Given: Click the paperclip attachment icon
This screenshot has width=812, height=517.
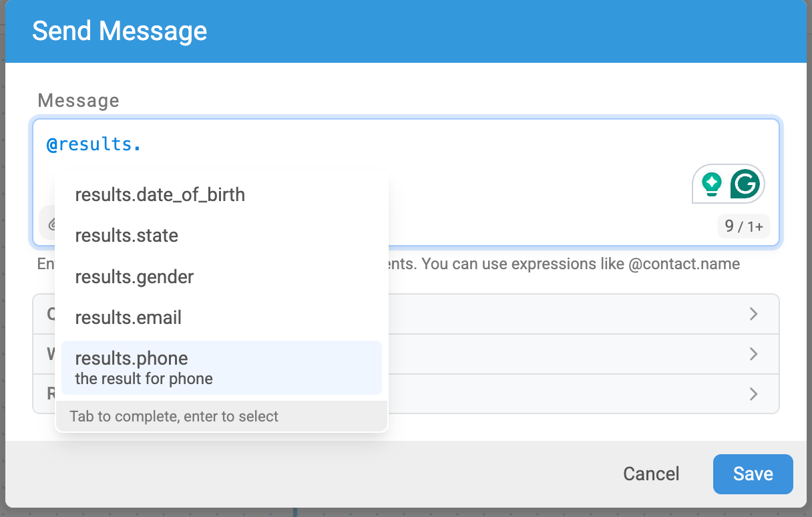Looking at the screenshot, I should coord(51,224).
